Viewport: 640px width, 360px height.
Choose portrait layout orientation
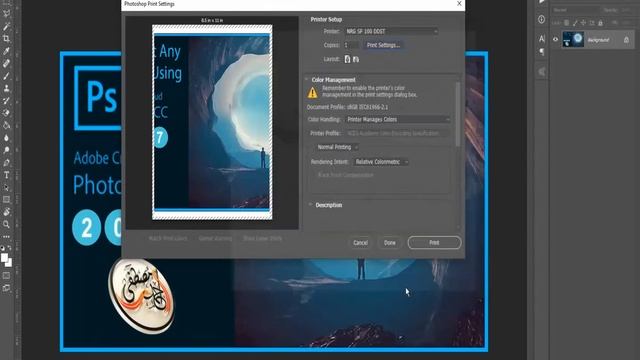(x=347, y=59)
